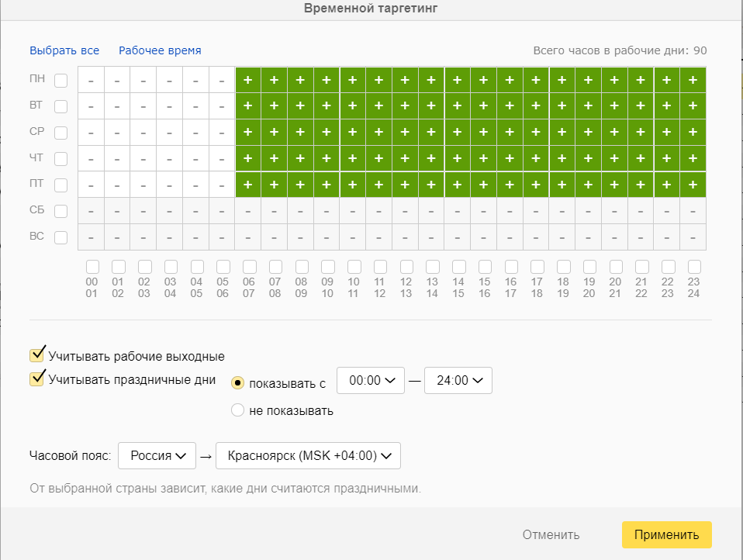Open the Красноярск timezone dropdown
The height and width of the screenshot is (560, 743).
[x=308, y=456]
